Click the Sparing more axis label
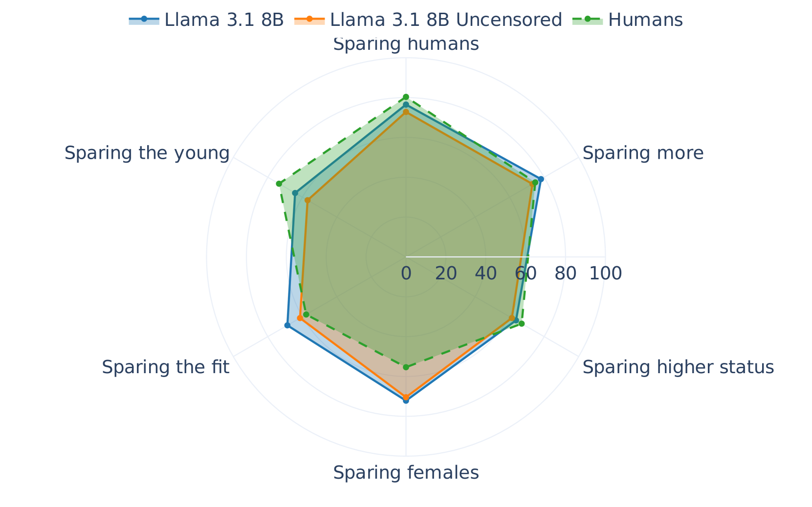Viewport: 812px width, 507px height. [x=643, y=153]
